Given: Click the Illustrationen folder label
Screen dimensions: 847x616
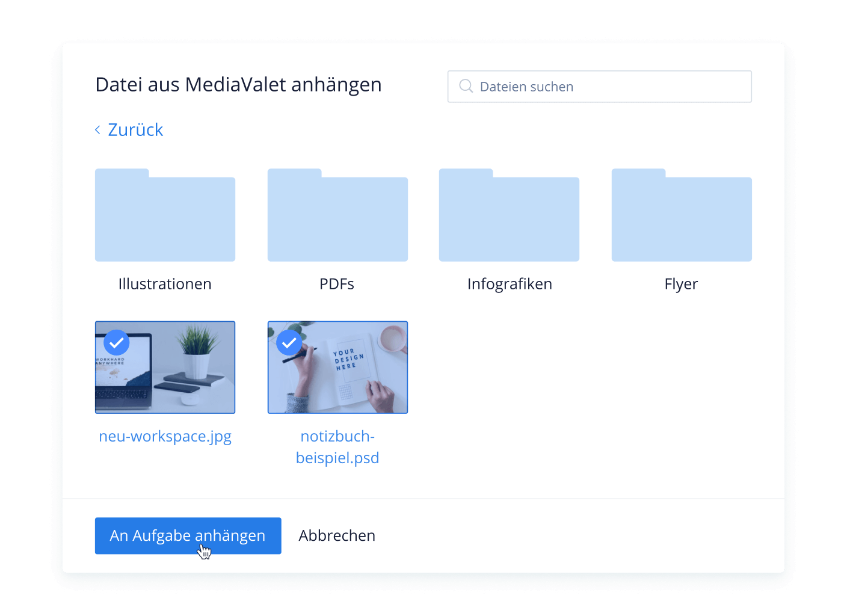Looking at the screenshot, I should pos(165,284).
